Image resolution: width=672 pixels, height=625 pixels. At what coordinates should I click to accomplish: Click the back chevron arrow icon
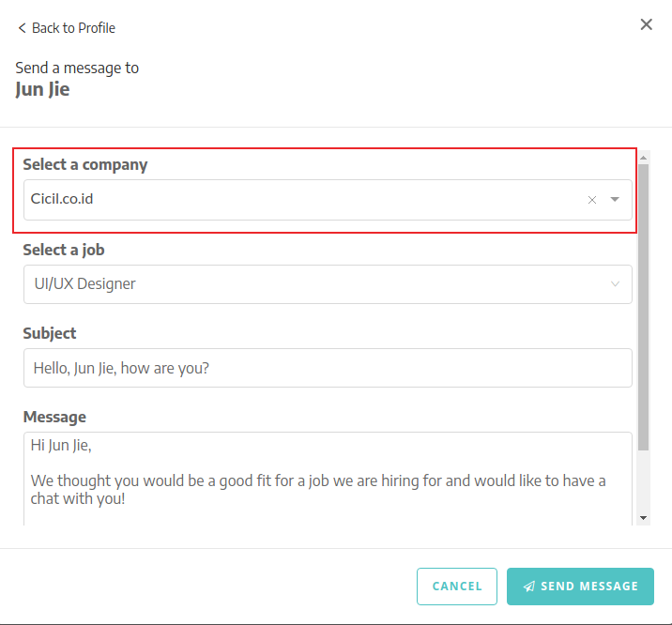pyautogui.click(x=22, y=28)
